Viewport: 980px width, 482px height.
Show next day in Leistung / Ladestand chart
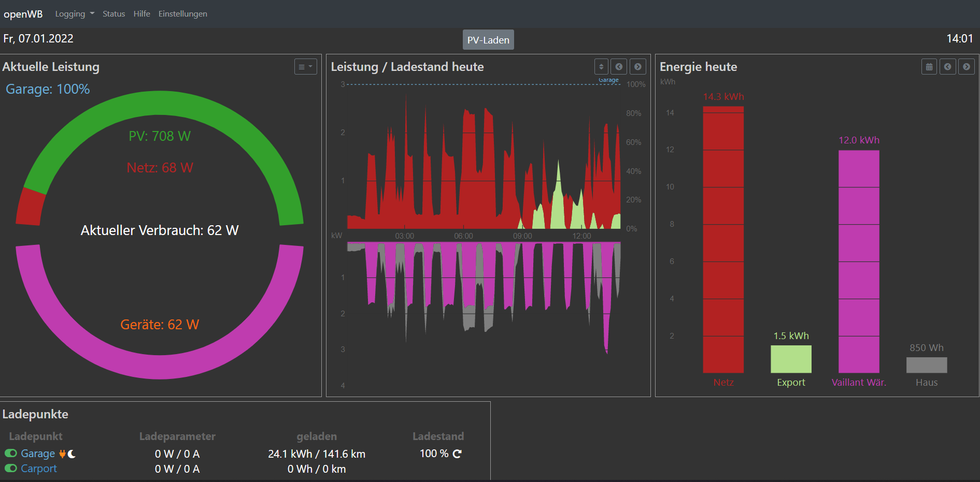638,67
